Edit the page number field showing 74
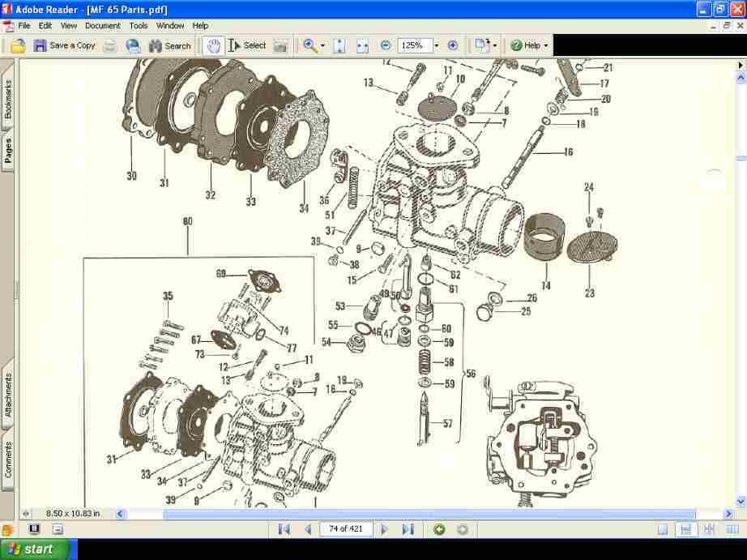This screenshot has height=560, width=747. (346, 528)
